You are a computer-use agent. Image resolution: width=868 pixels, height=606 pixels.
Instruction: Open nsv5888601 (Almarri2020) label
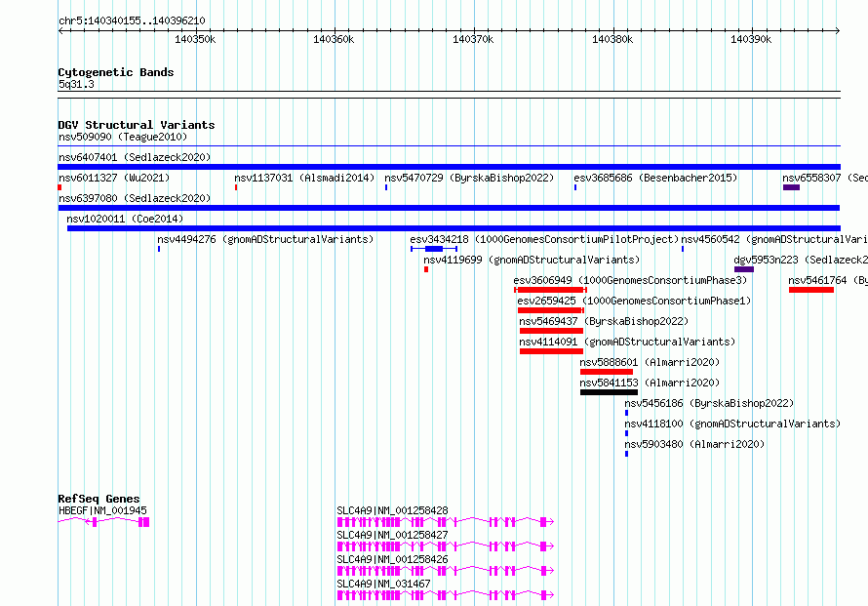(650, 362)
